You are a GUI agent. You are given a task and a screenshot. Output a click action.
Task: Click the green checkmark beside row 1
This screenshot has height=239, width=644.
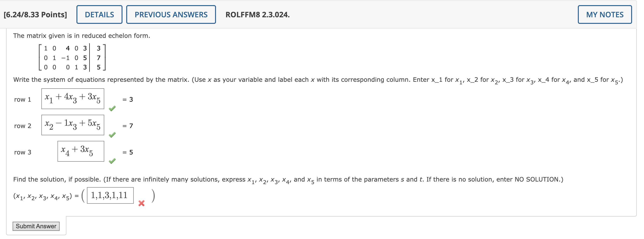click(112, 108)
